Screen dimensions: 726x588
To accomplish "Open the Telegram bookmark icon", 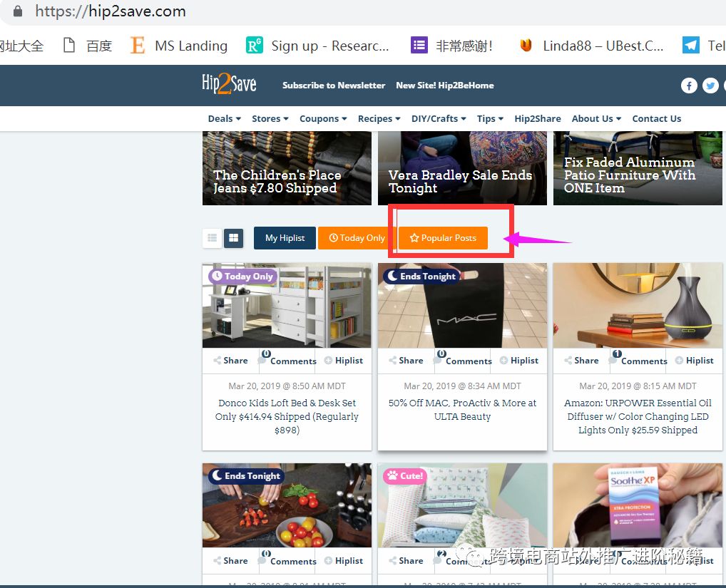I will [691, 46].
